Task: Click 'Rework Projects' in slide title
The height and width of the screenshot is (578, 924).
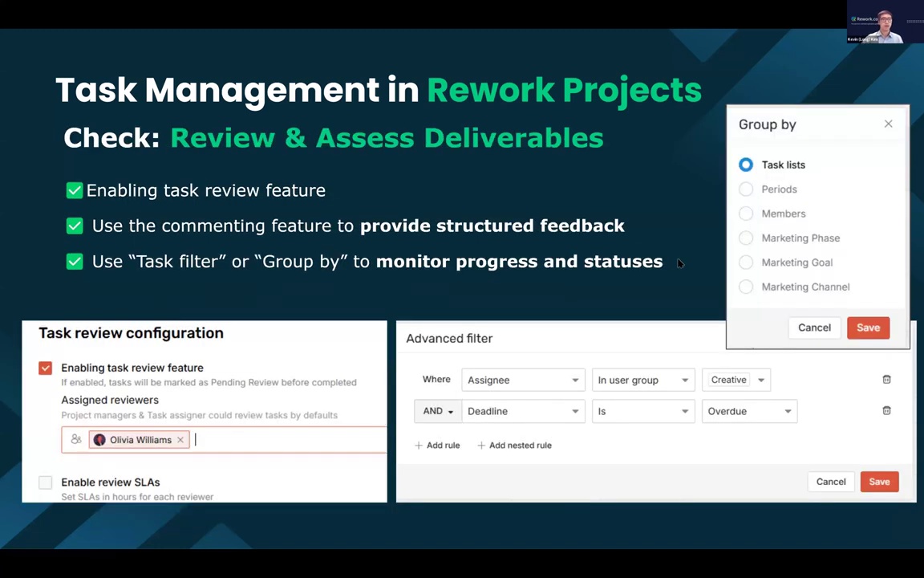Action: click(564, 90)
